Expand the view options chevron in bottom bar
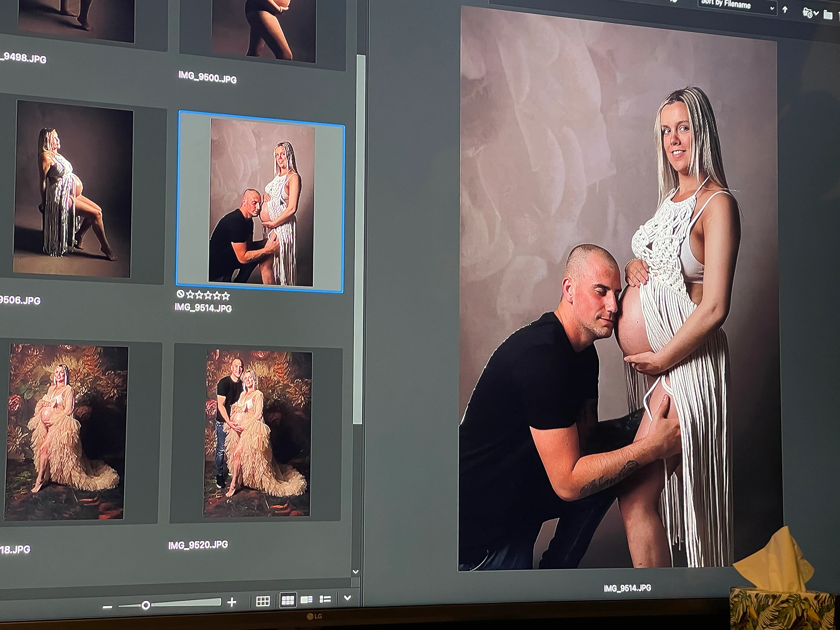The height and width of the screenshot is (630, 840). click(347, 598)
